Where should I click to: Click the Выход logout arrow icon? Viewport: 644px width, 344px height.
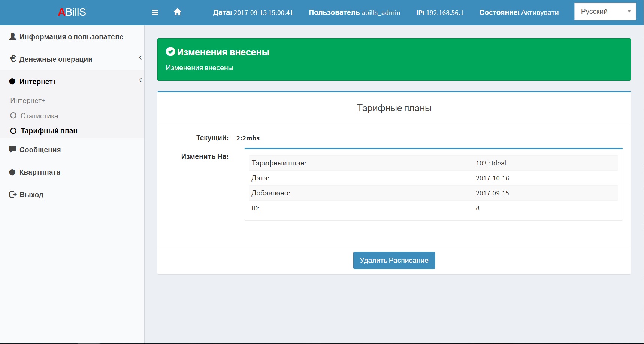13,194
